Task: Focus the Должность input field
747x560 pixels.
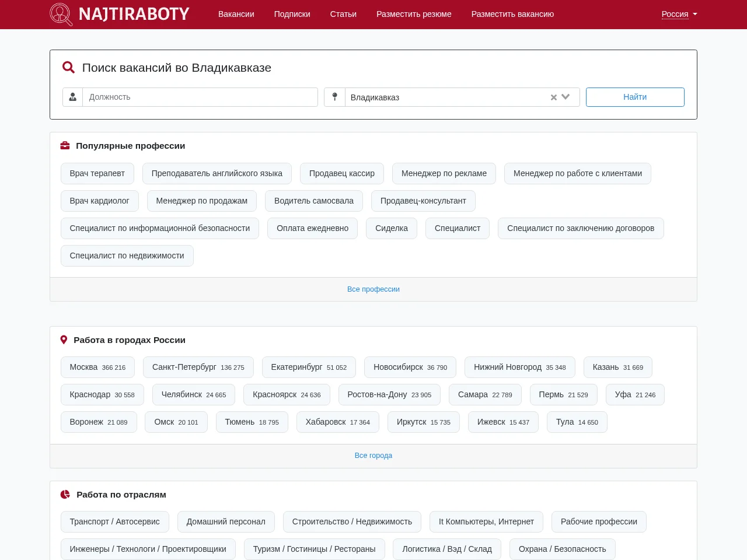Action: [200, 97]
